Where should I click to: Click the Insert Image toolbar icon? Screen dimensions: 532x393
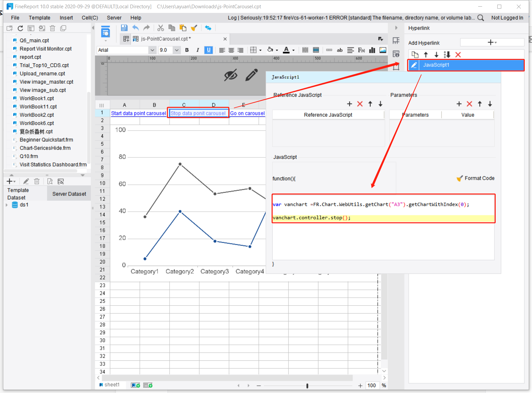tap(383, 50)
